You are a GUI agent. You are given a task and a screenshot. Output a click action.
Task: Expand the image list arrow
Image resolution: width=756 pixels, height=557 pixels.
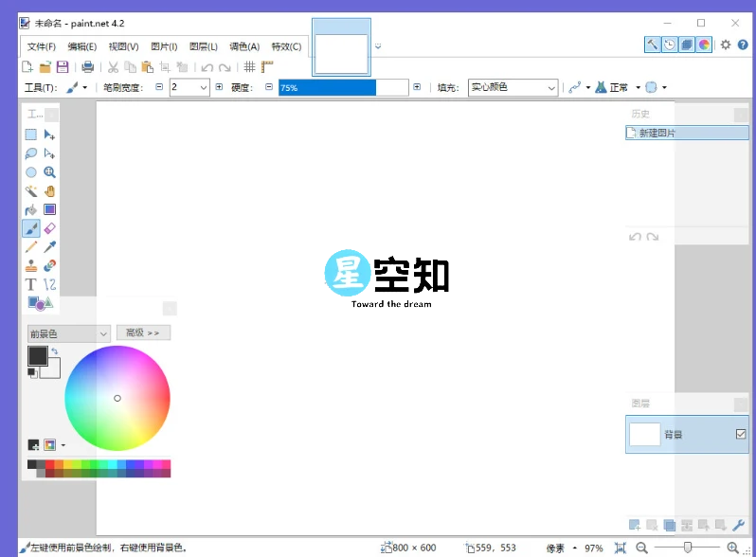click(x=378, y=45)
